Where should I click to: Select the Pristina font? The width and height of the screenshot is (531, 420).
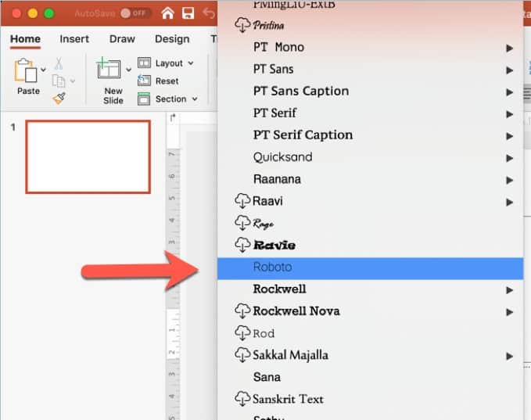pos(370,26)
